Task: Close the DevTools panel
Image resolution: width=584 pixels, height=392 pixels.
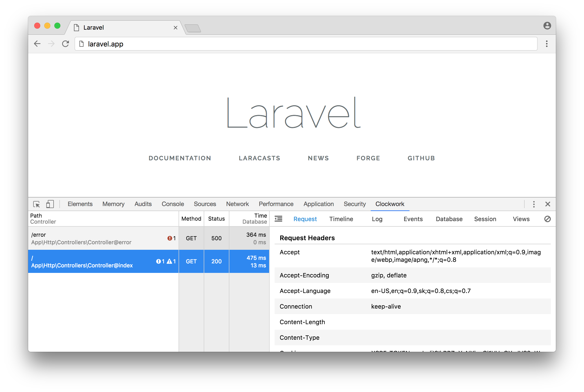Action: 548,204
